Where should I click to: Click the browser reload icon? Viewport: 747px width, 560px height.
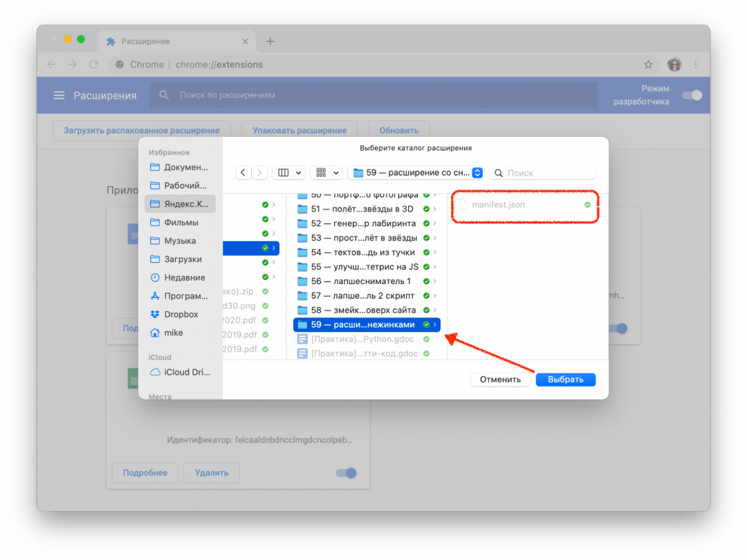pyautogui.click(x=93, y=64)
